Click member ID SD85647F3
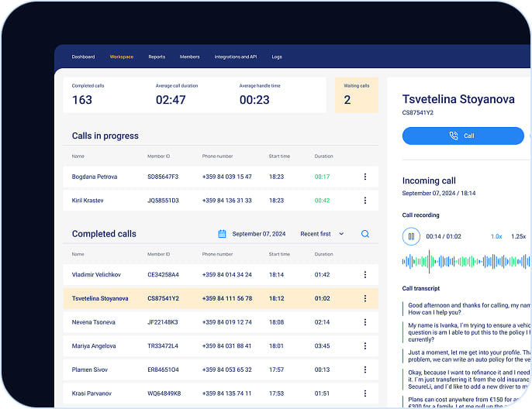This screenshot has height=409, width=532. [x=163, y=177]
